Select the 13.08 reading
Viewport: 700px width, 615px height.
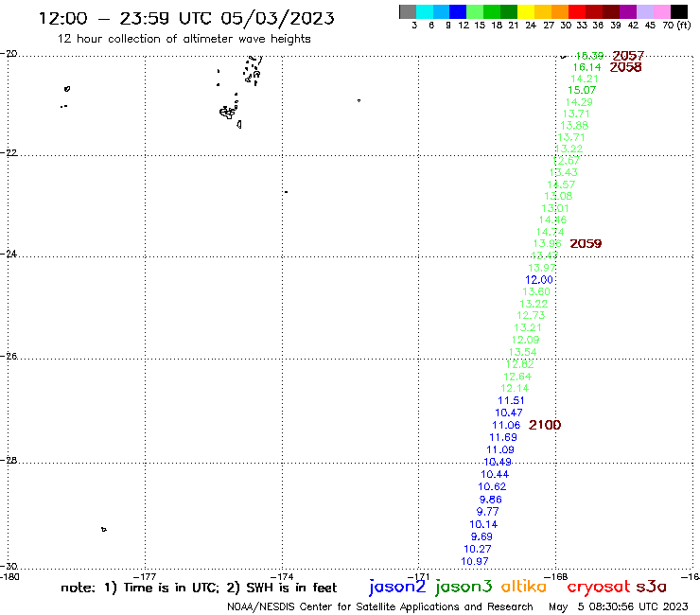coord(558,196)
